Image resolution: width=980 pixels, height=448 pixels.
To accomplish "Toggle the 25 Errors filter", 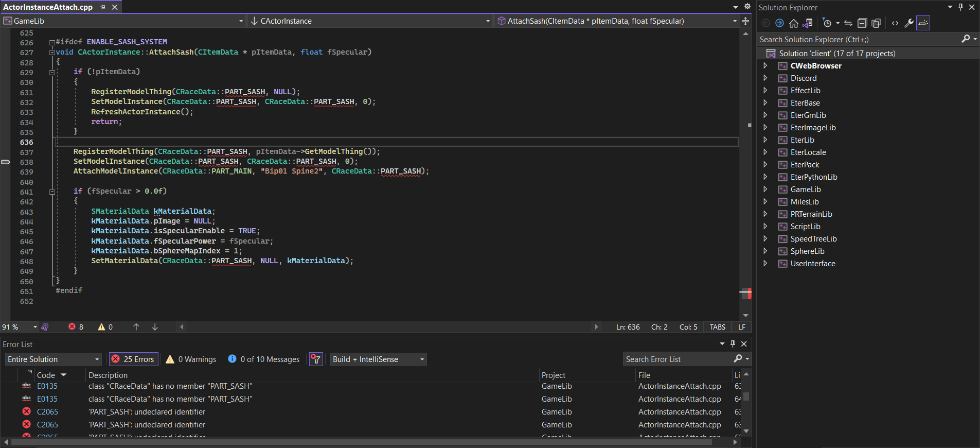I will (x=133, y=359).
